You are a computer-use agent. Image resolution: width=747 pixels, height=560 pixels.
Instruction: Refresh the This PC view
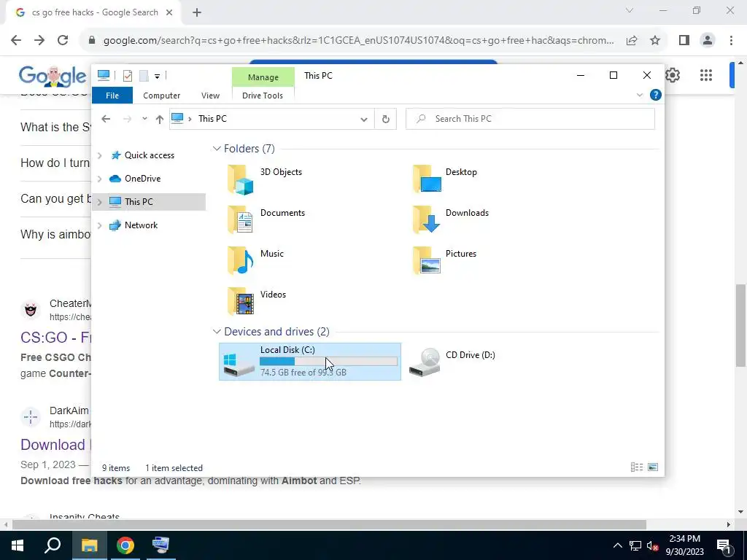click(x=385, y=119)
